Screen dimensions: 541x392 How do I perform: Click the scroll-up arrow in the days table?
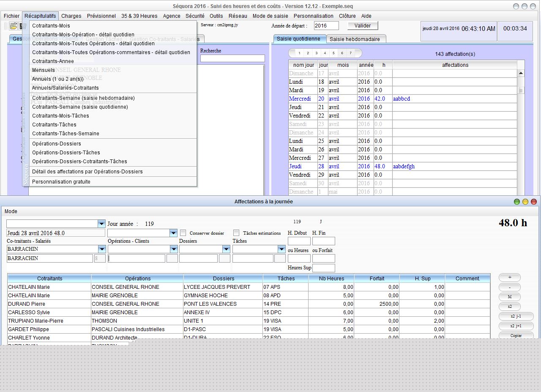521,74
